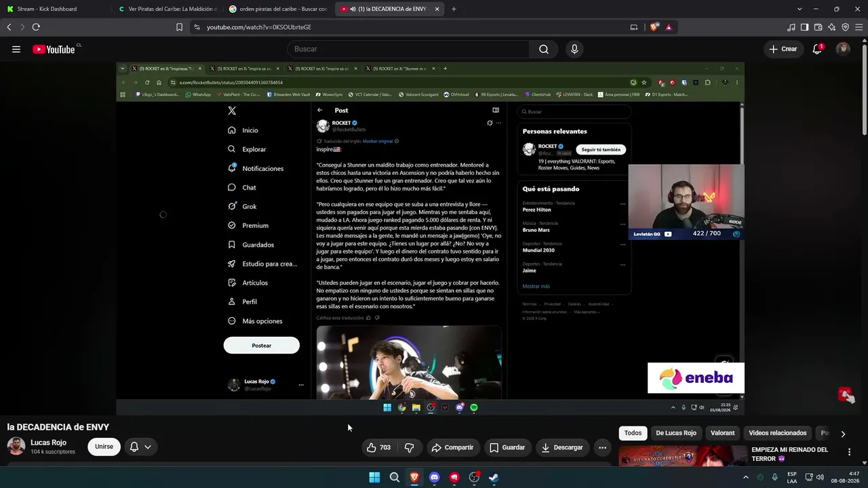This screenshot has height=488, width=868.
Task: Download the video with Descargar
Action: click(x=562, y=447)
